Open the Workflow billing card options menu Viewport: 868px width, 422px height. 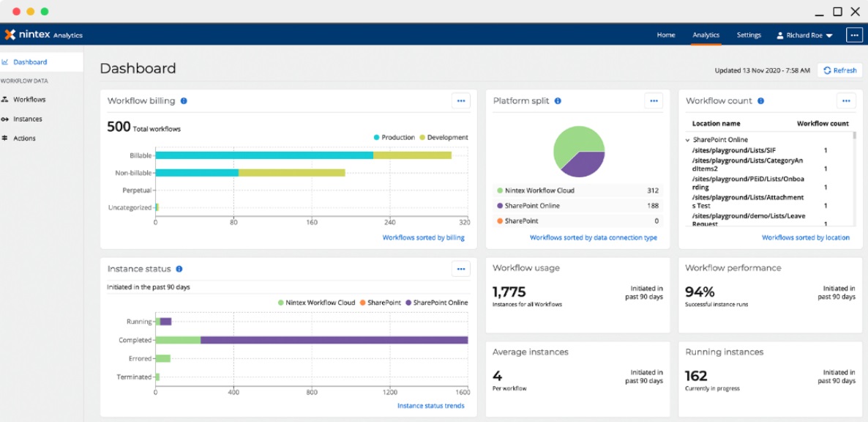pos(461,101)
